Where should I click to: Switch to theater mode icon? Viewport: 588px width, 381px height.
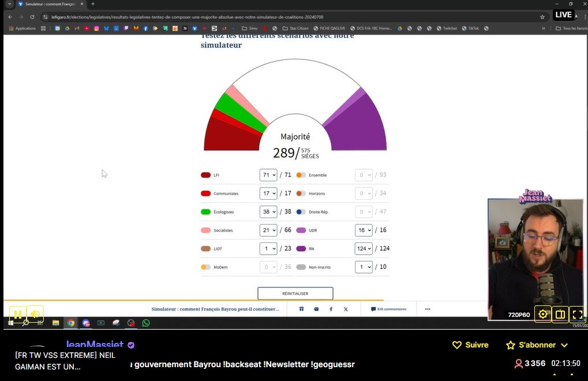(560, 314)
